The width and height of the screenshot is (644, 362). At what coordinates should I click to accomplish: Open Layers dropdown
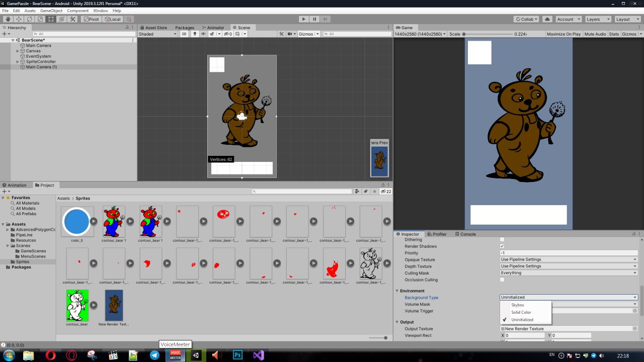[597, 19]
